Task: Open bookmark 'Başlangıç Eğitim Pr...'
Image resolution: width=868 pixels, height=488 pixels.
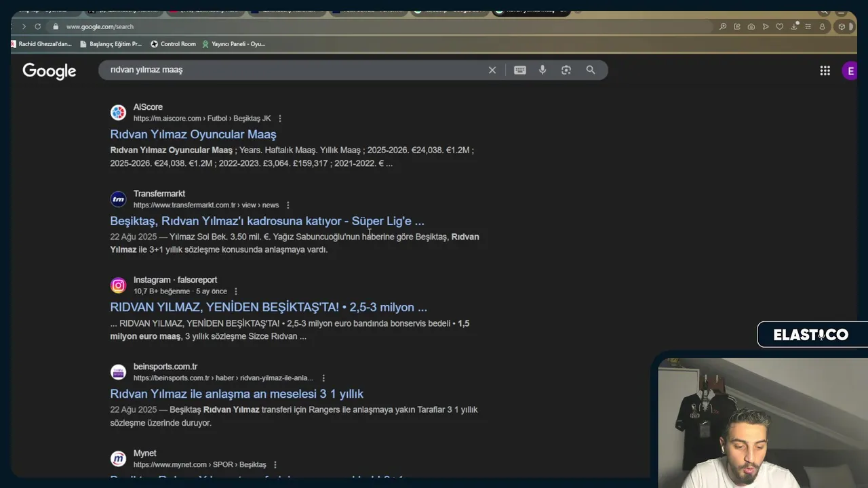Action: pyautogui.click(x=111, y=44)
